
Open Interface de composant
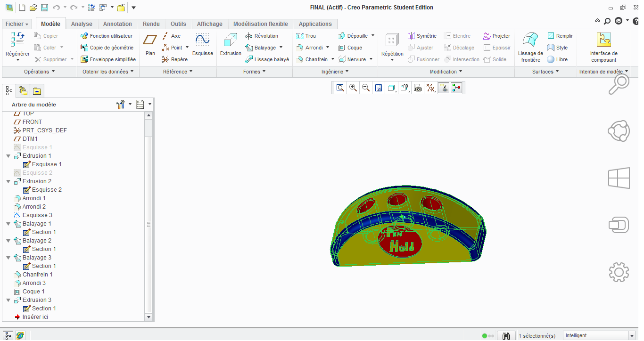click(603, 47)
